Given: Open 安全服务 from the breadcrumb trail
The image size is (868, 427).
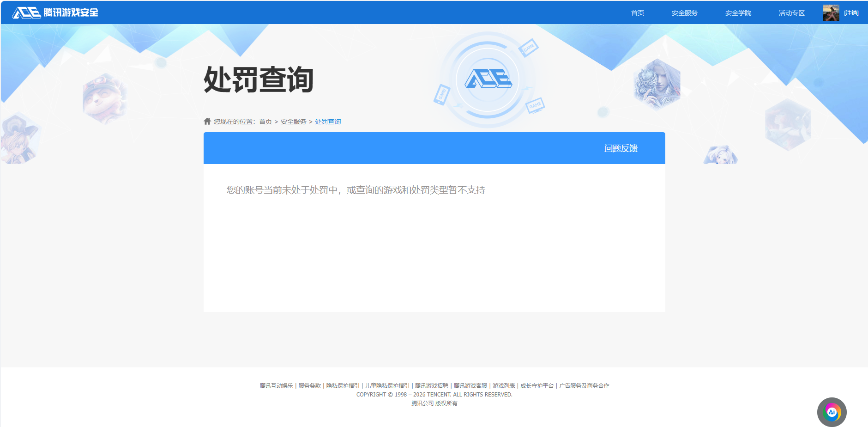Looking at the screenshot, I should click(x=293, y=121).
